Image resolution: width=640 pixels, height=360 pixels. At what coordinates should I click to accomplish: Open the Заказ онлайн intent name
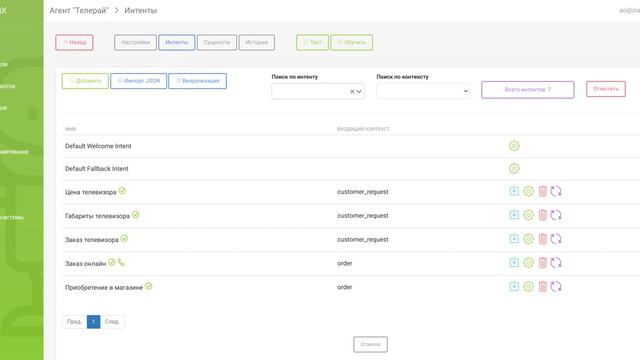click(85, 264)
